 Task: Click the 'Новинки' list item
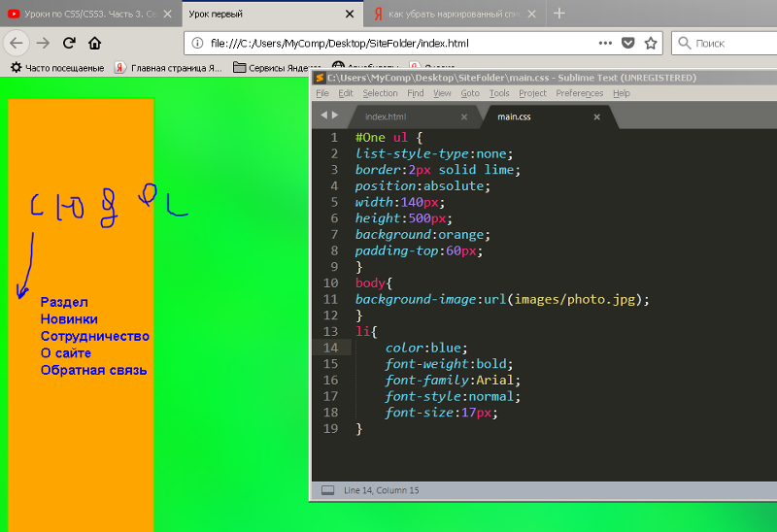tap(69, 319)
